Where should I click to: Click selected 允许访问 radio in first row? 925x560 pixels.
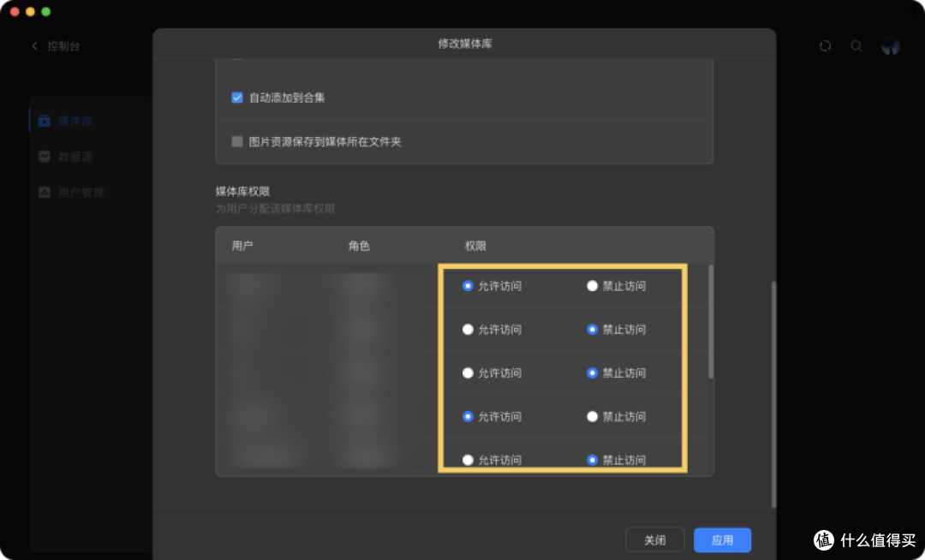tap(468, 286)
